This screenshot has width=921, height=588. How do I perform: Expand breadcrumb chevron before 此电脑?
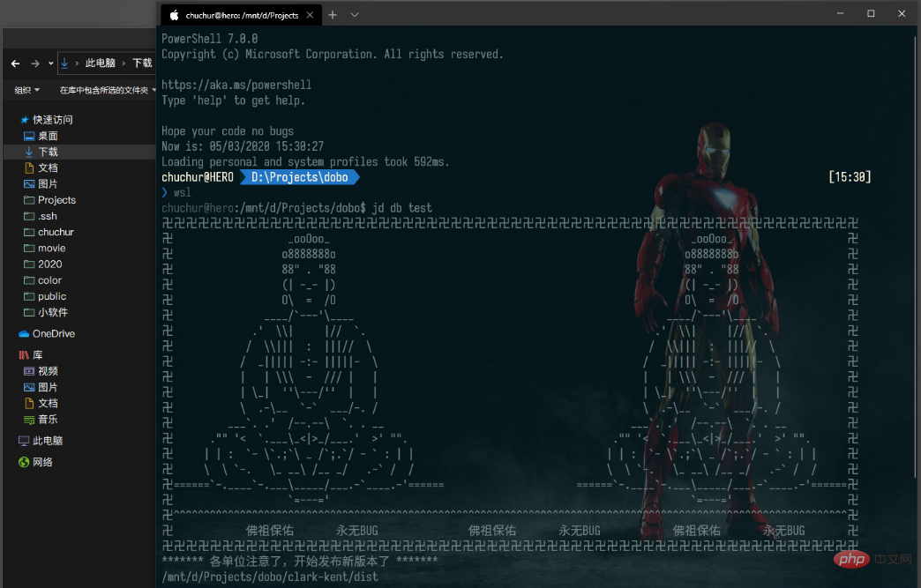[77, 63]
